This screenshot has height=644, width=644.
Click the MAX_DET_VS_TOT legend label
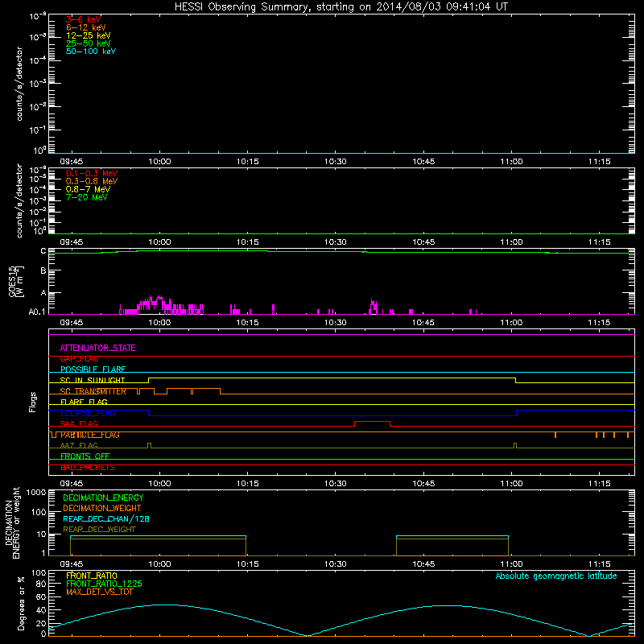point(99,592)
